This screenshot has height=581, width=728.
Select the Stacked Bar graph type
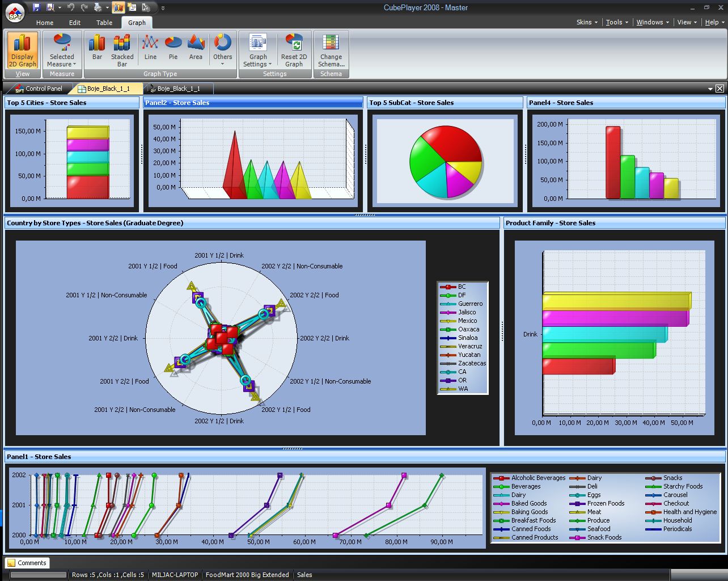(122, 50)
